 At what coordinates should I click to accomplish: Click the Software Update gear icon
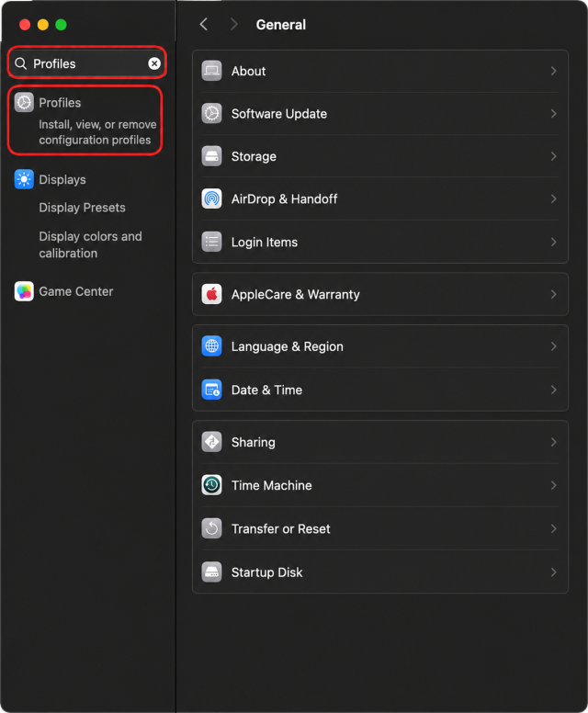coord(211,113)
